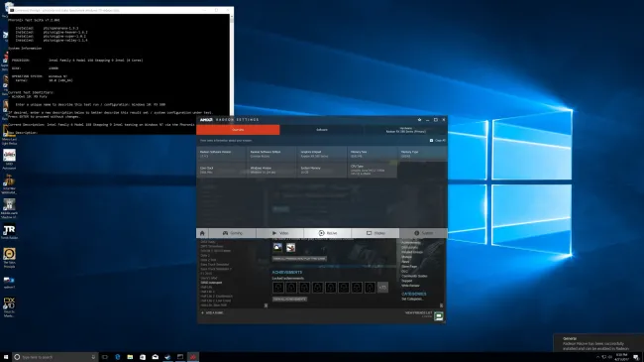
Task: Open the ReLive tab in Radeon Settings
Action: 327,233
